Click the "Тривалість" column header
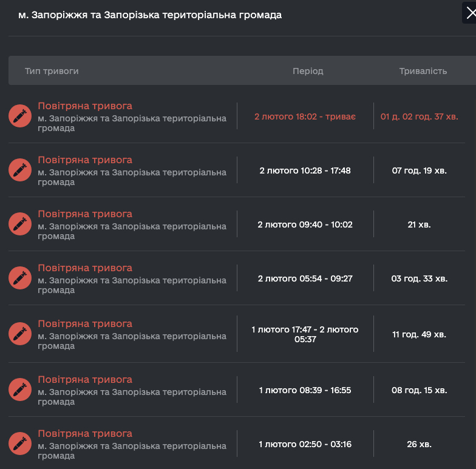 click(423, 71)
